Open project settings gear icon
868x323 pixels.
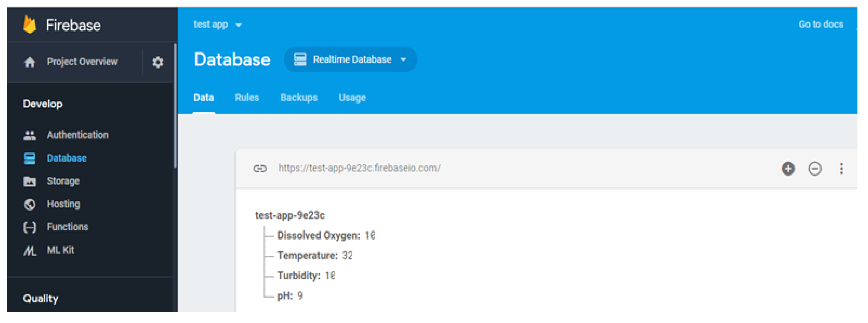point(158,62)
